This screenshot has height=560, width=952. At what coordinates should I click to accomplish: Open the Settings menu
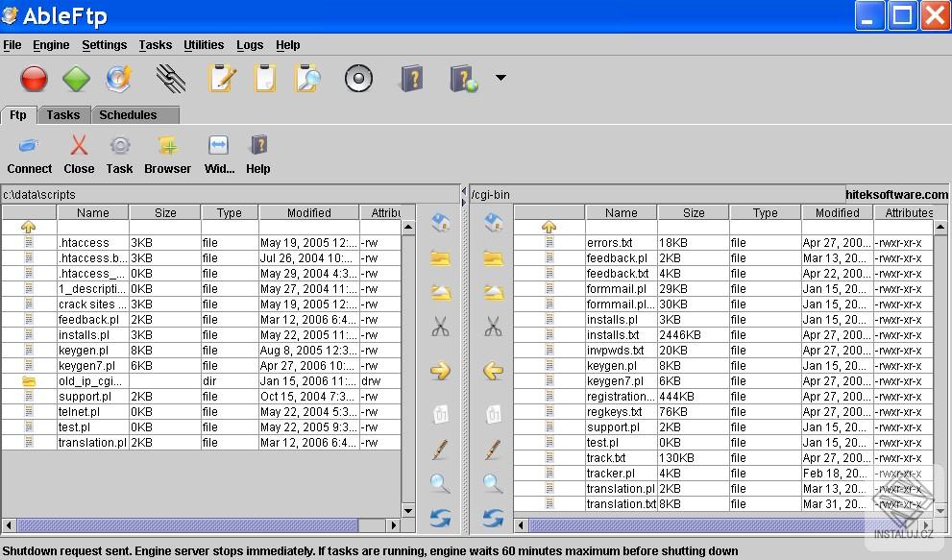click(104, 45)
